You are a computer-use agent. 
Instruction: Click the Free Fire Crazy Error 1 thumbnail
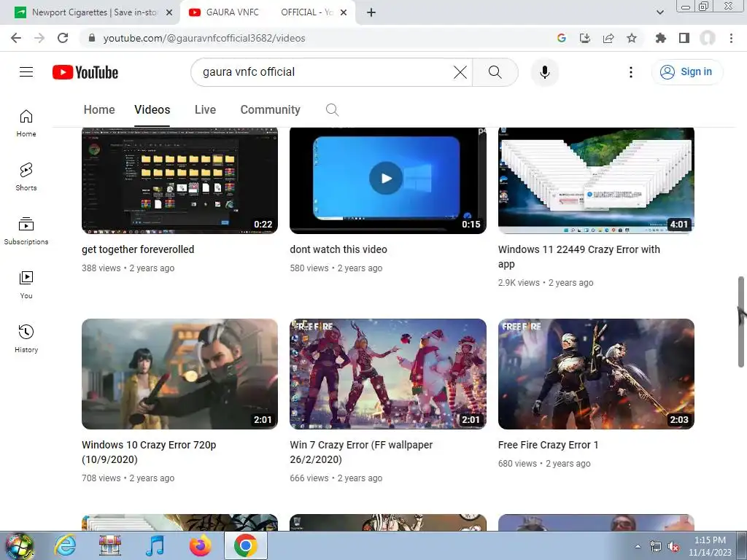[596, 374]
